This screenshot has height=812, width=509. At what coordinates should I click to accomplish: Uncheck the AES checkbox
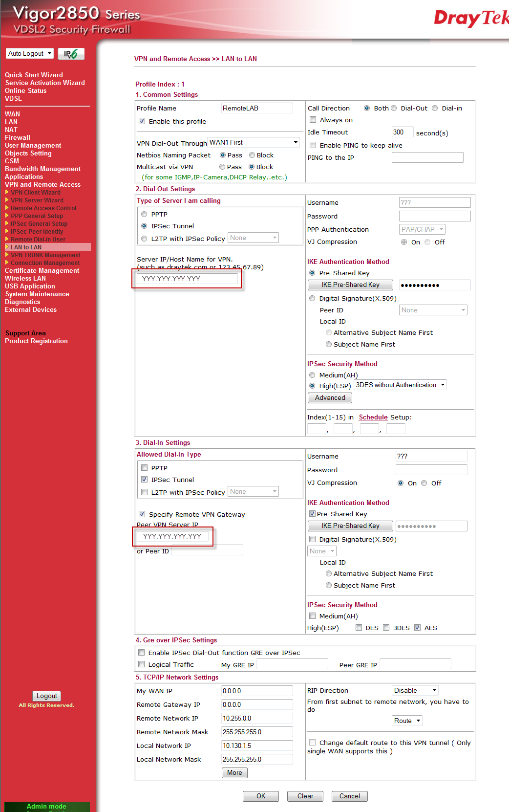tap(418, 628)
